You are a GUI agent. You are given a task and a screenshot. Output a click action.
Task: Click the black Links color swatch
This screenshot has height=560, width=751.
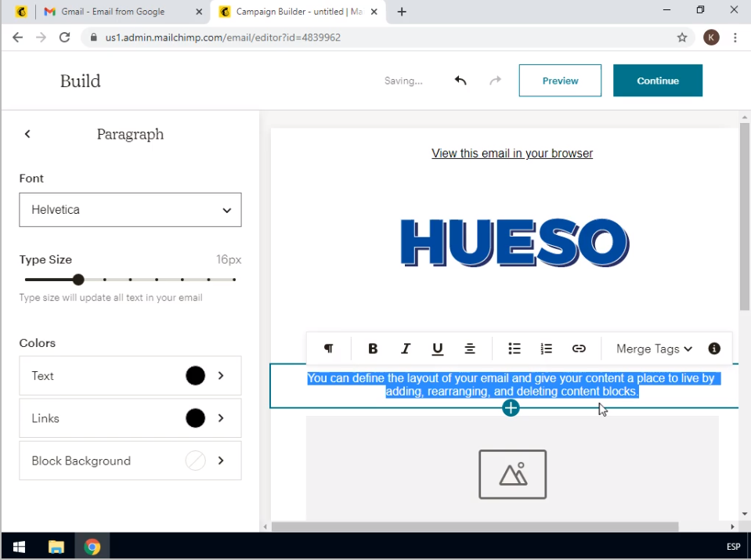(x=196, y=418)
